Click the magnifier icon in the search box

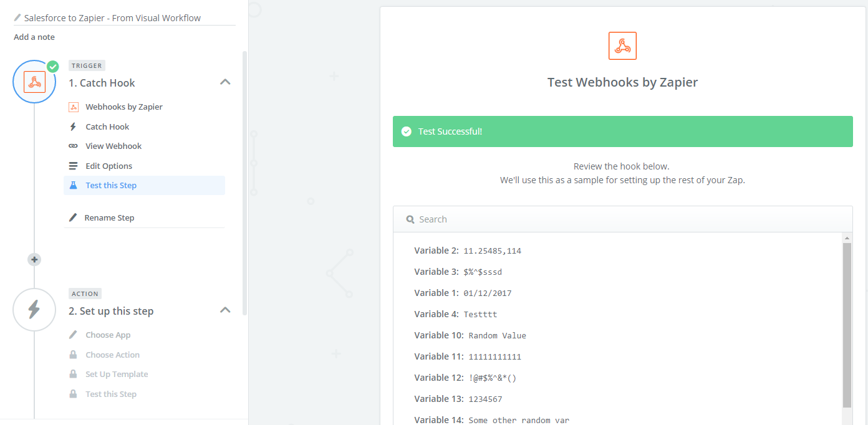tap(410, 219)
